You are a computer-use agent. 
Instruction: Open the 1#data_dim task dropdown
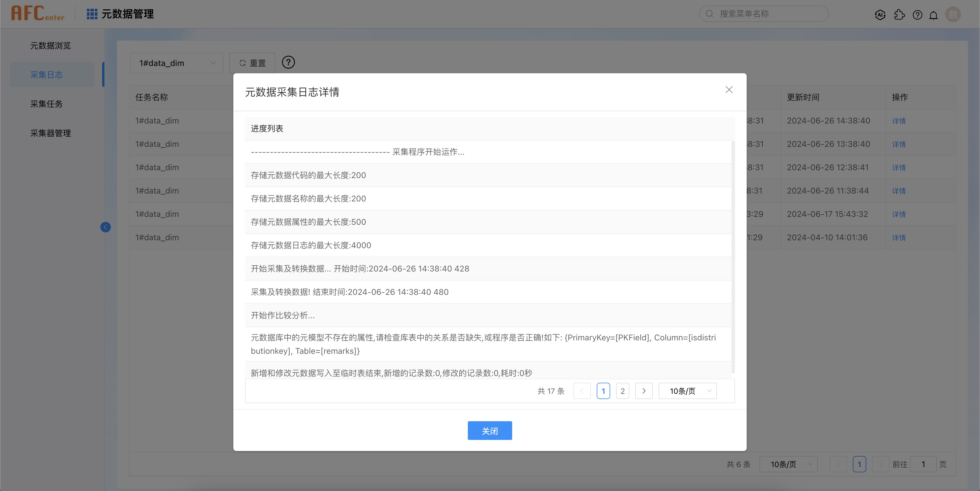click(x=176, y=63)
